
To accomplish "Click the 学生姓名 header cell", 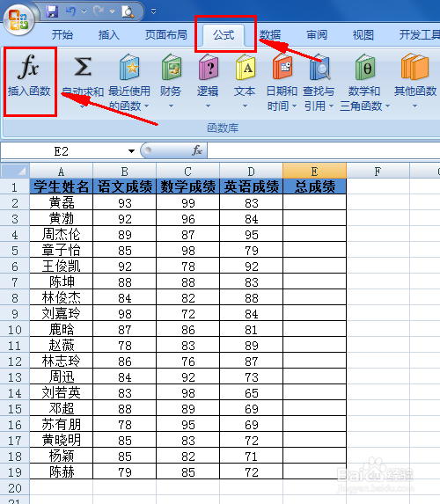I will tap(61, 186).
